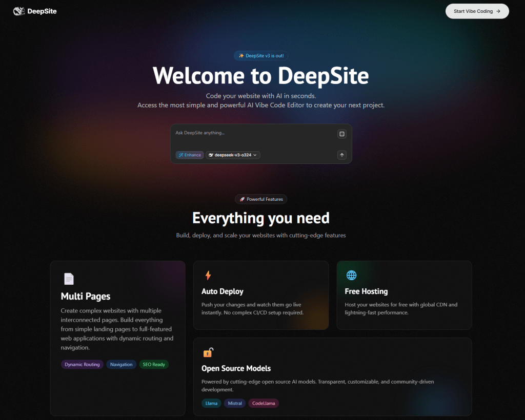Click the Mistral model tag
The height and width of the screenshot is (420, 525).
click(235, 403)
